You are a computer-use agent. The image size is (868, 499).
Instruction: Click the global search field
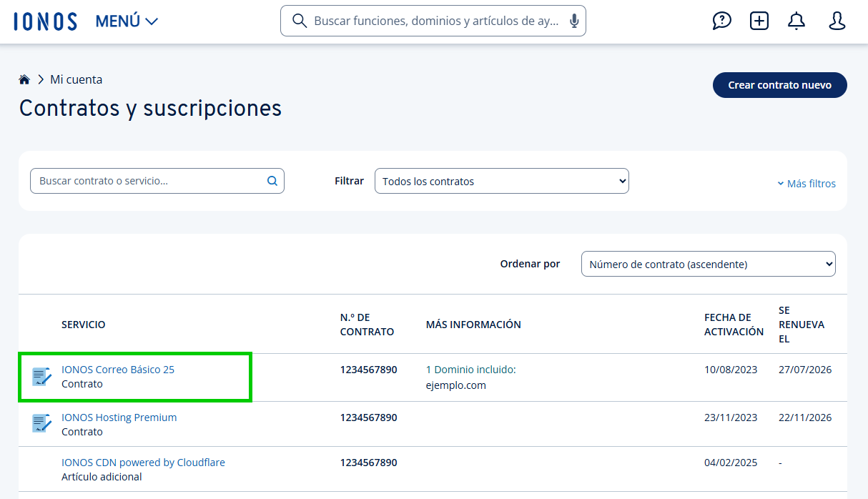coord(433,21)
